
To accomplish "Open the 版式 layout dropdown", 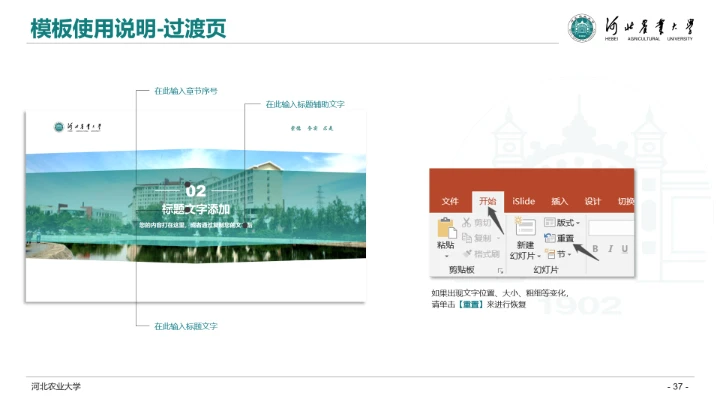I will [x=562, y=223].
